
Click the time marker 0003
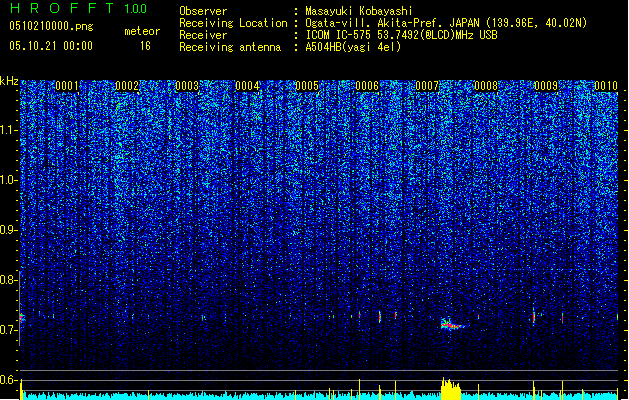(187, 86)
